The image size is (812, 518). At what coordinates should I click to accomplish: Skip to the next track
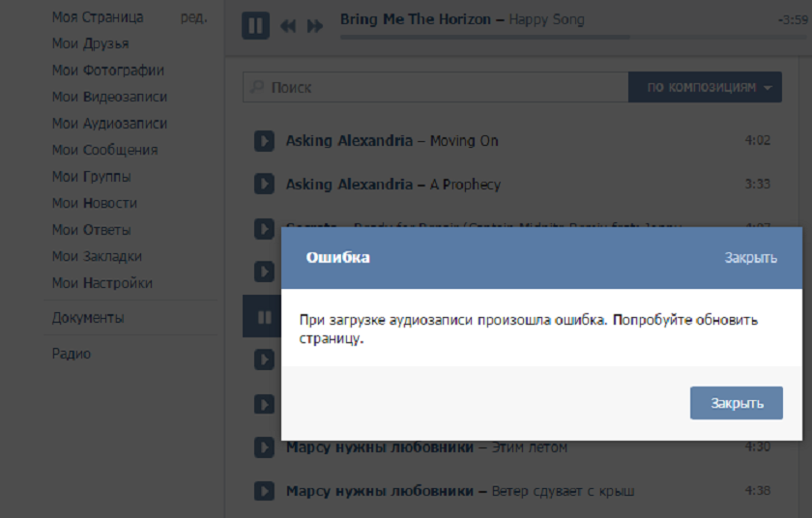315,26
